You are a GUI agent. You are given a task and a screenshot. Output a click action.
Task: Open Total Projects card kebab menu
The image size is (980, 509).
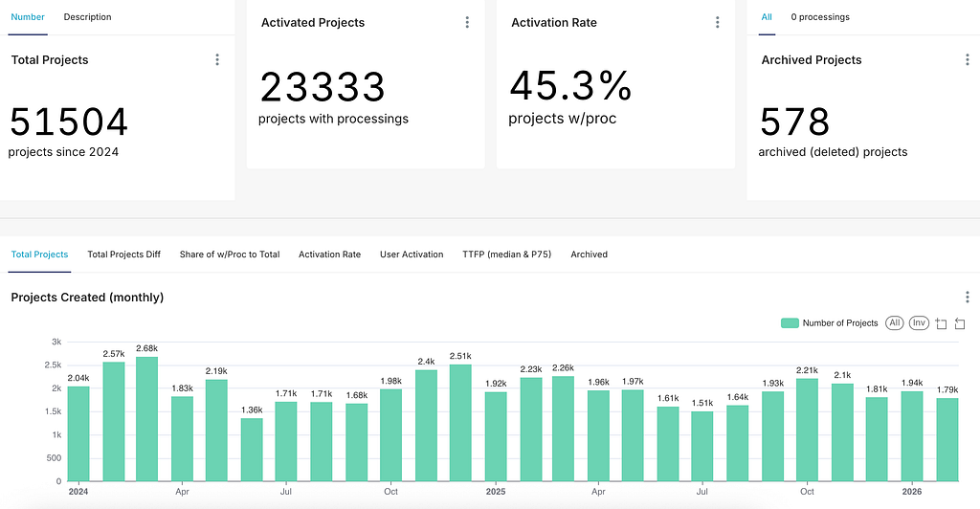[217, 60]
